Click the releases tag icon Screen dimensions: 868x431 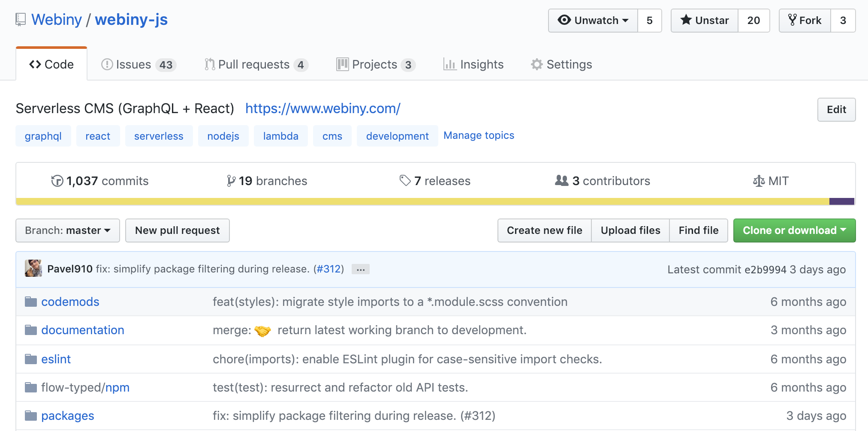pos(405,180)
